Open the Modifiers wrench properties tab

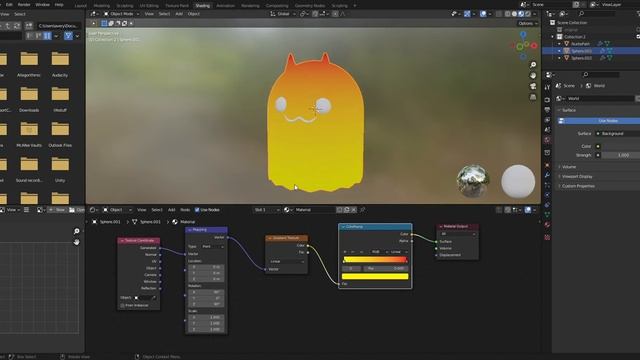tap(547, 175)
